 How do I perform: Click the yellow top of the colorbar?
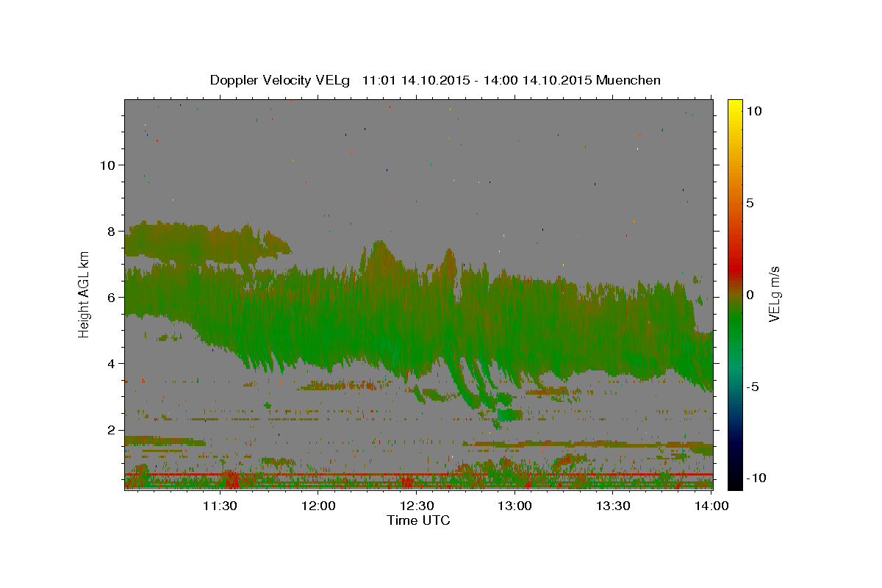tap(734, 107)
